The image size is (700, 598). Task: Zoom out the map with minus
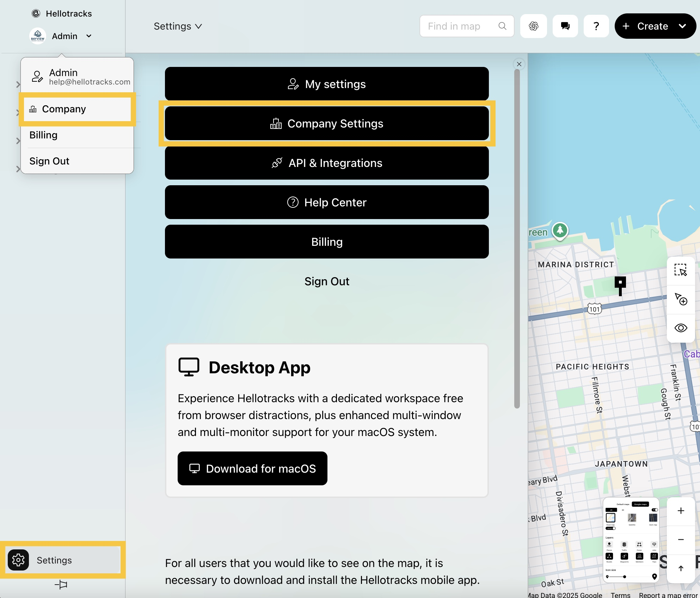coord(681,540)
